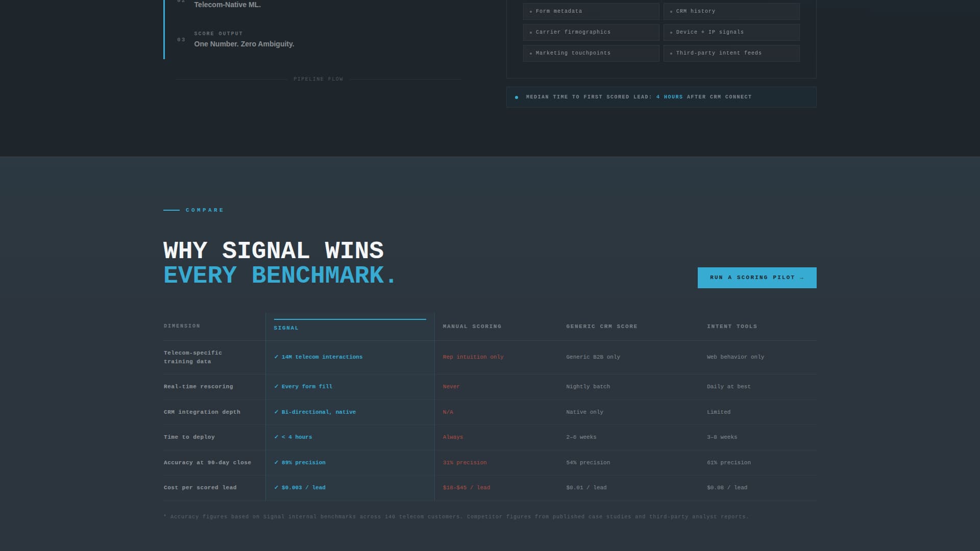Screen dimensions: 980x551
Task: Click the median time to first scored lead banner
Action: point(661,97)
